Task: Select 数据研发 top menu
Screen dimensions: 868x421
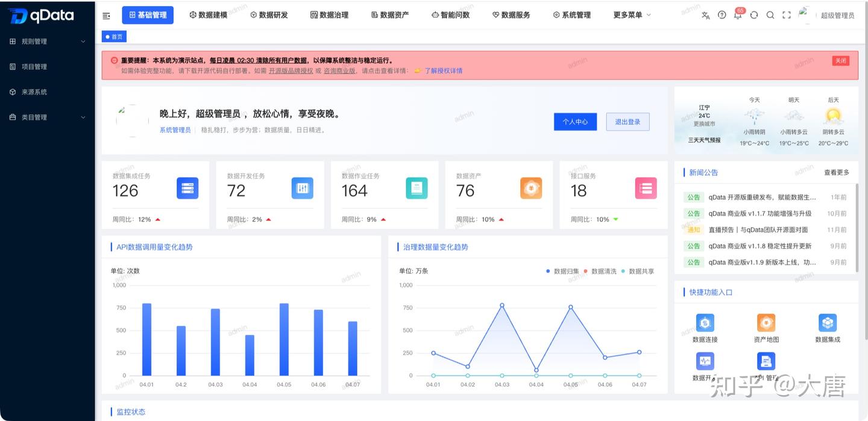Action: pos(269,15)
